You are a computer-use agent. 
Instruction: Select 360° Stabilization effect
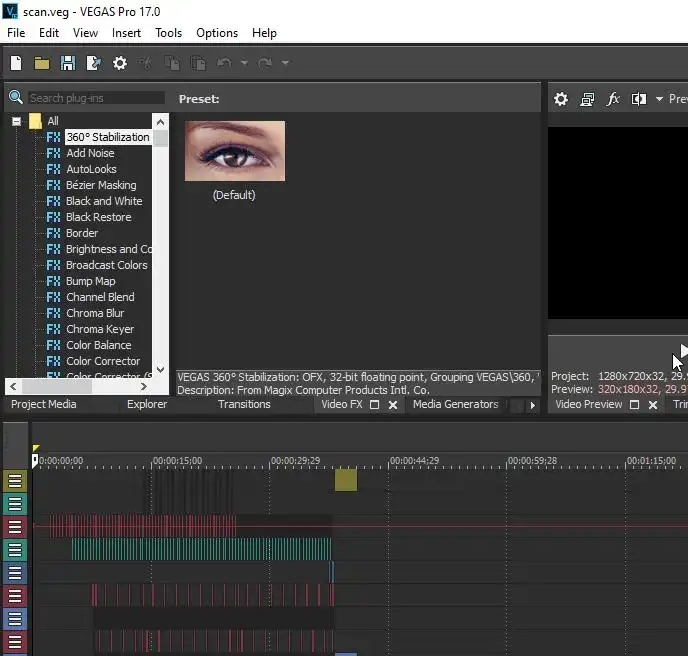(x=108, y=137)
